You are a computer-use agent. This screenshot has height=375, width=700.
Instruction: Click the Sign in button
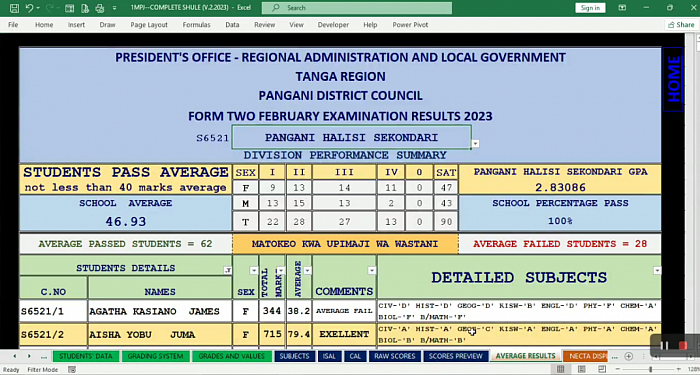590,8
